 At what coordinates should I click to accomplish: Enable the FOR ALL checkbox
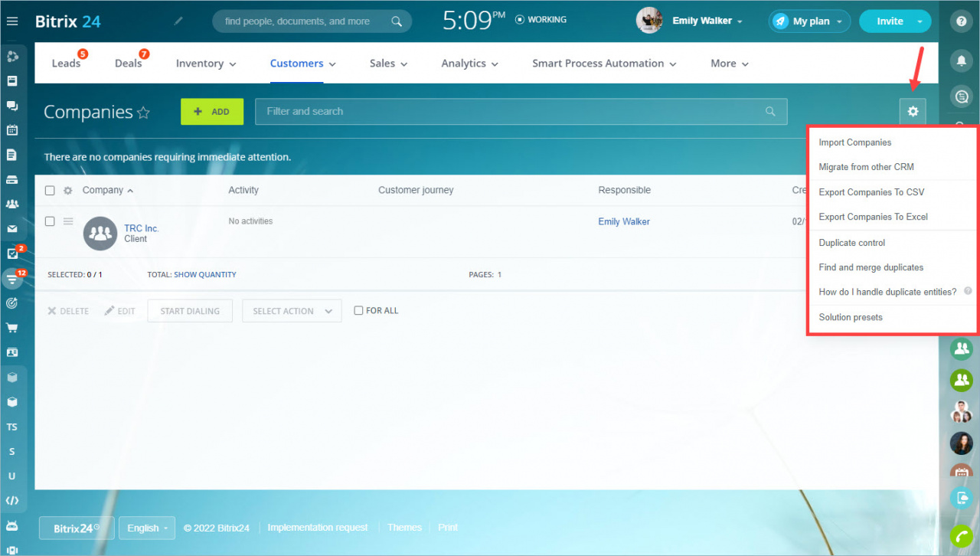(x=358, y=310)
